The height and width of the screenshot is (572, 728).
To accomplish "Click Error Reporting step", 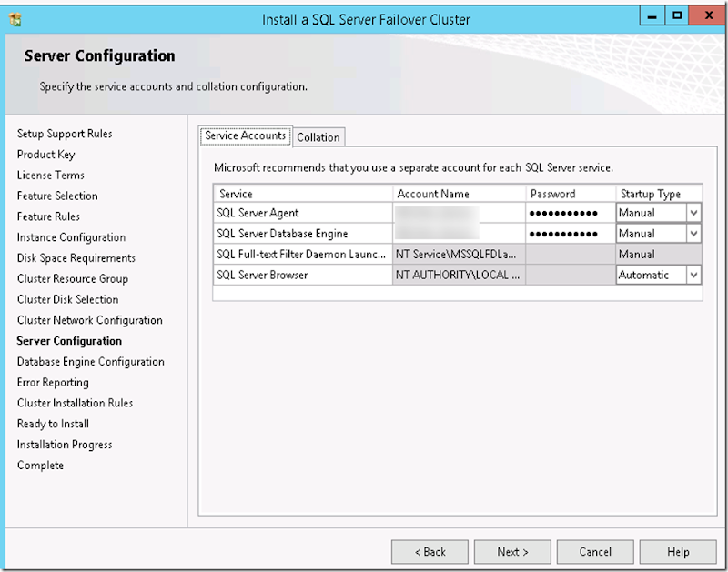I will click(x=53, y=382).
